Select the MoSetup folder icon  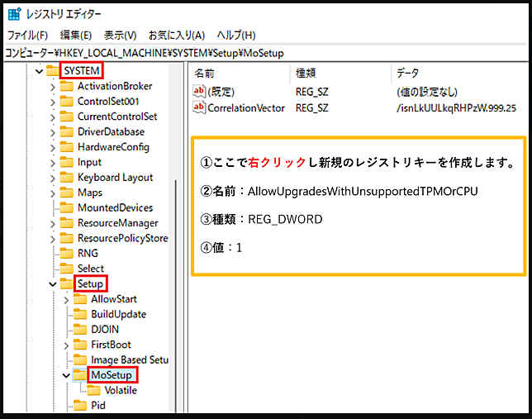point(79,375)
